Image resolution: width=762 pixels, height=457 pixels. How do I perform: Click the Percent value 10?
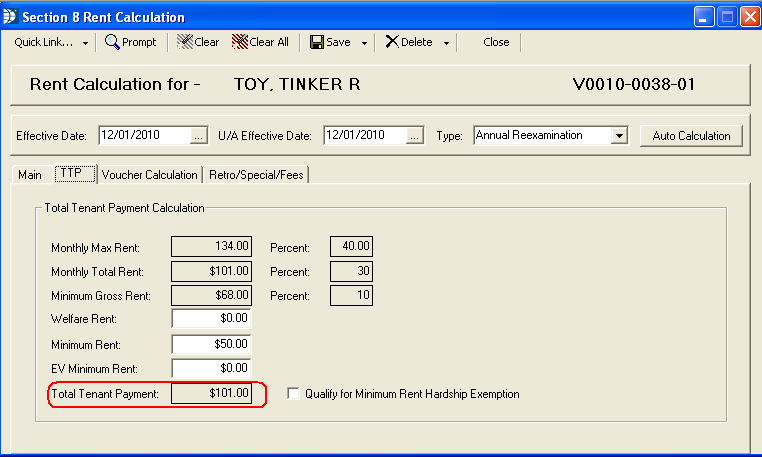tap(351, 295)
